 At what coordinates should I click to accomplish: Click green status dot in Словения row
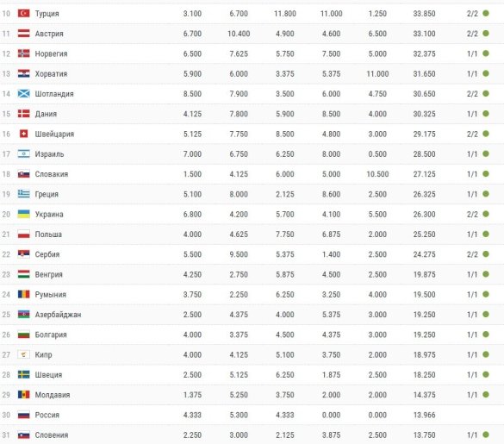tap(486, 435)
